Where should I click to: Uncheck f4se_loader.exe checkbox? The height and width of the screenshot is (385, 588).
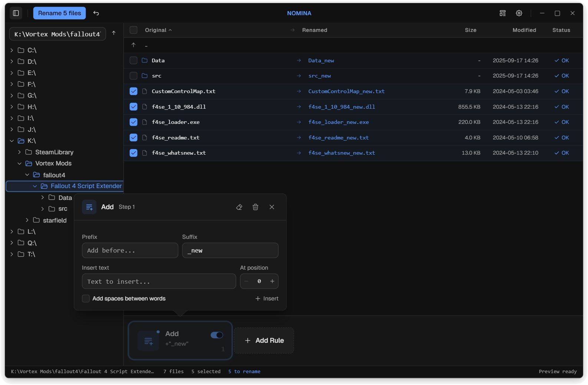(133, 122)
